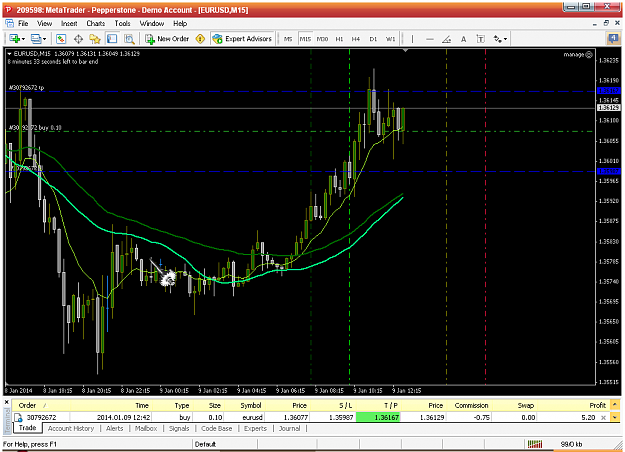Switch chart to W1 timeframe

click(390, 39)
